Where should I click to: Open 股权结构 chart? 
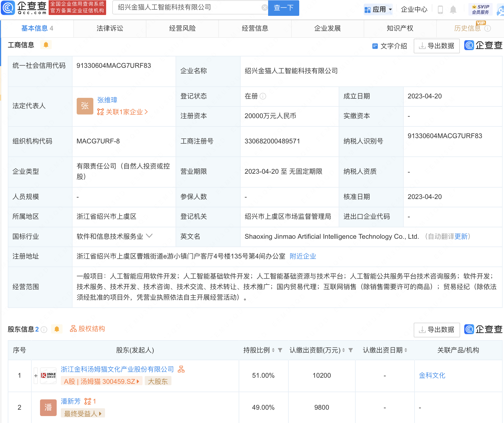point(87,329)
